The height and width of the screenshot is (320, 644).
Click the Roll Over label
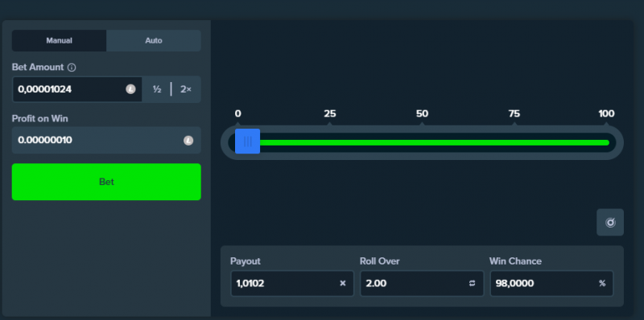click(379, 261)
